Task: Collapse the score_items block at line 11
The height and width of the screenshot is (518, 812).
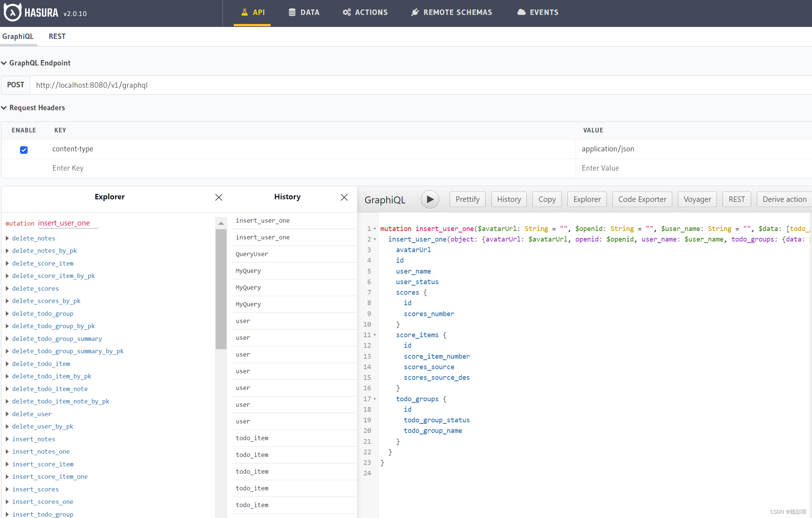Action: [x=375, y=335]
